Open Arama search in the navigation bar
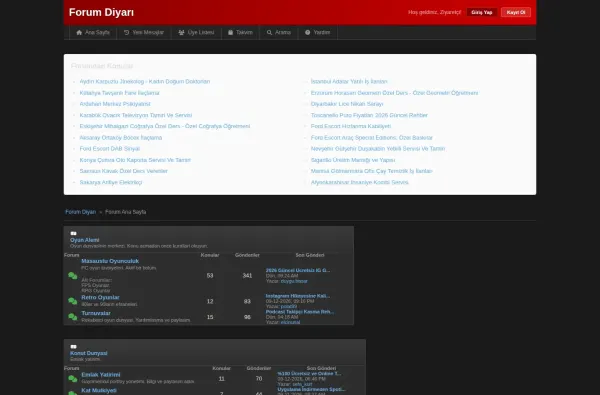 pos(279,33)
